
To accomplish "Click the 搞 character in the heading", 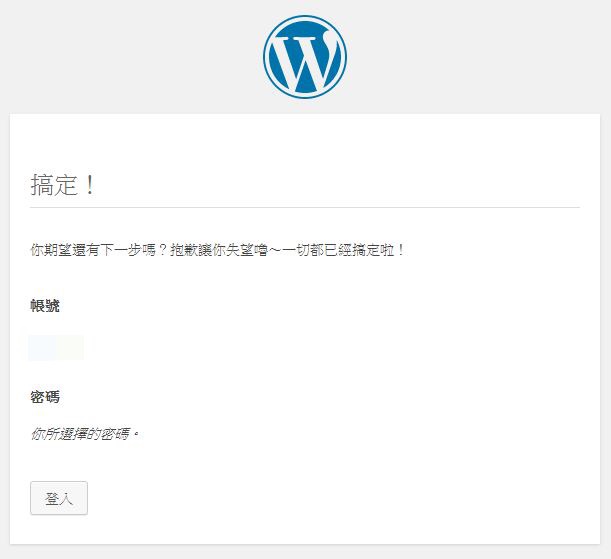I will point(42,185).
